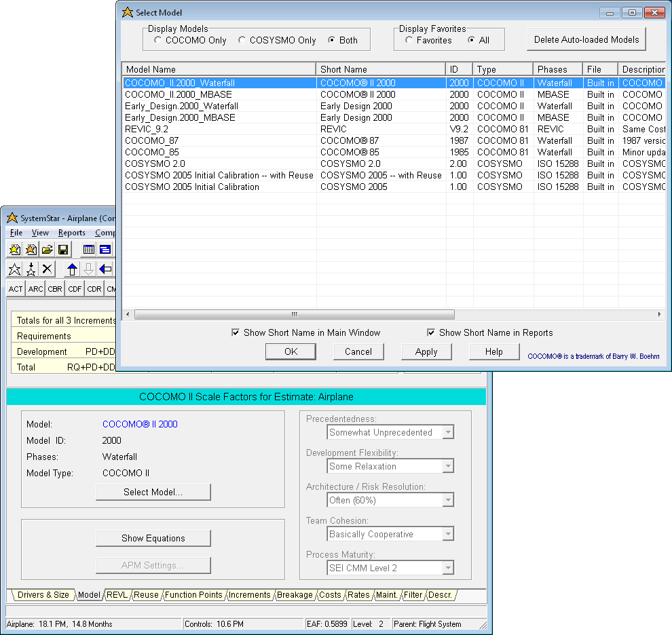672x635 pixels.
Task: Click the blue up arrow icon
Action: tap(72, 269)
